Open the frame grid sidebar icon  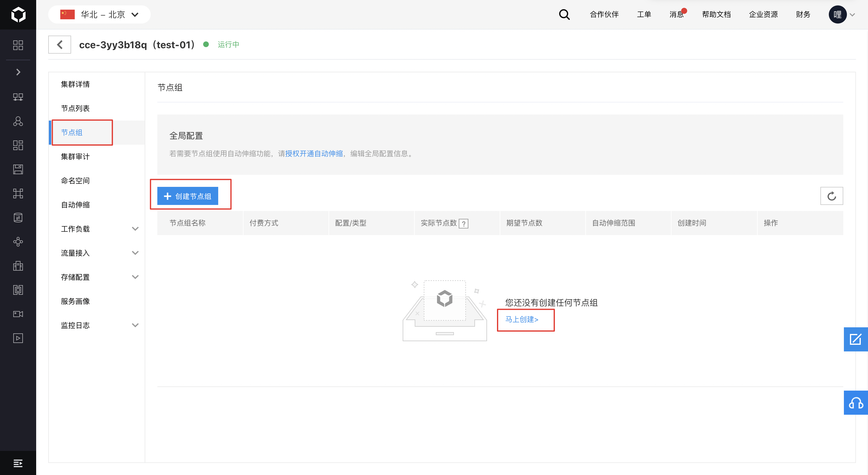18,193
